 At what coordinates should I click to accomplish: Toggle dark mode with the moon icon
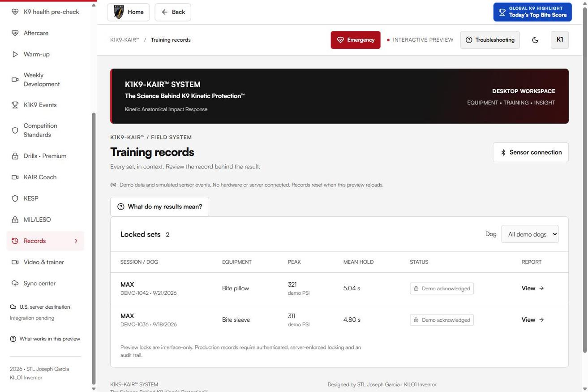(535, 40)
